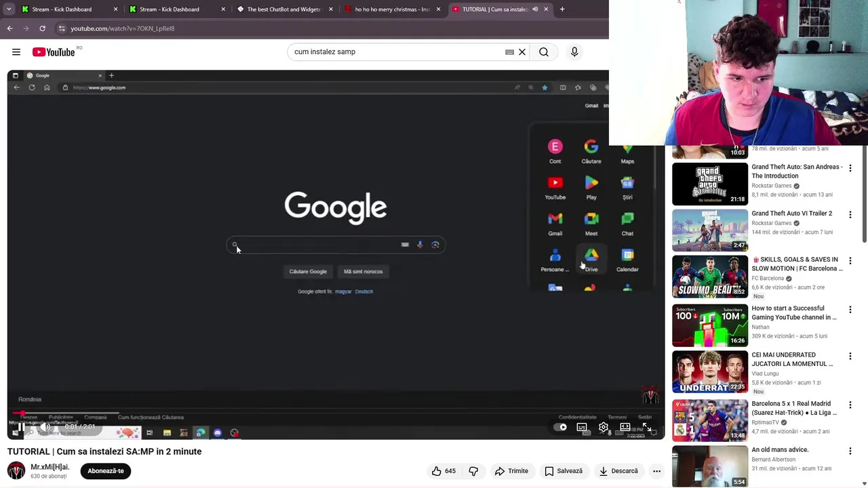Open the Vlad Lungu channel link
The height and width of the screenshot is (488, 868).
(x=765, y=373)
